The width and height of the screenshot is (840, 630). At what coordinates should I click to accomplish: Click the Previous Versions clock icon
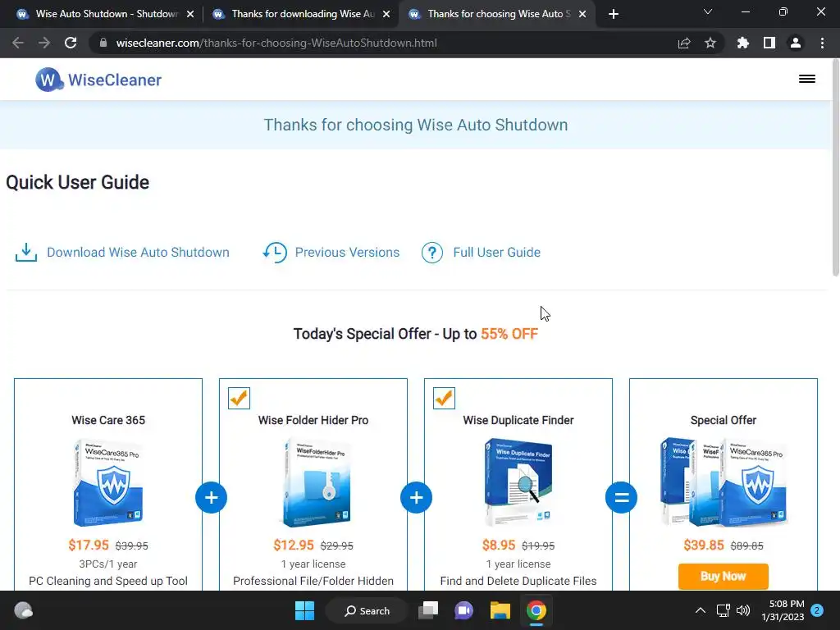pos(275,253)
